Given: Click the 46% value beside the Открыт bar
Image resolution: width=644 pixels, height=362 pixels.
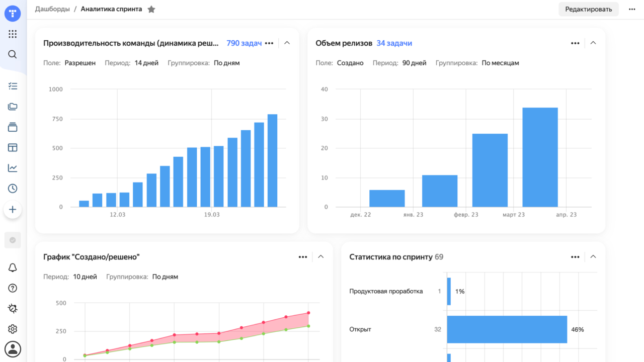Looking at the screenshot, I should pyautogui.click(x=578, y=330).
